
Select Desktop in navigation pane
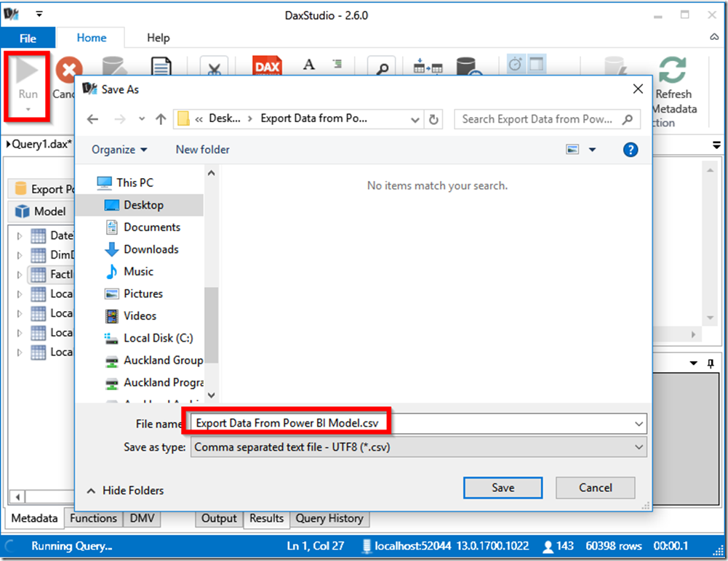pos(140,205)
